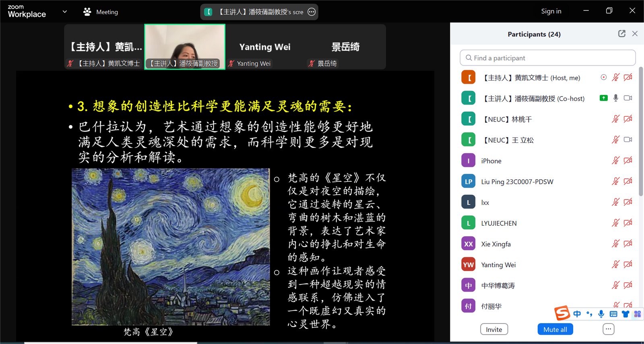644x344 pixels.
Task: Unmute the host 黄凯文博士 microphone
Action: point(615,77)
